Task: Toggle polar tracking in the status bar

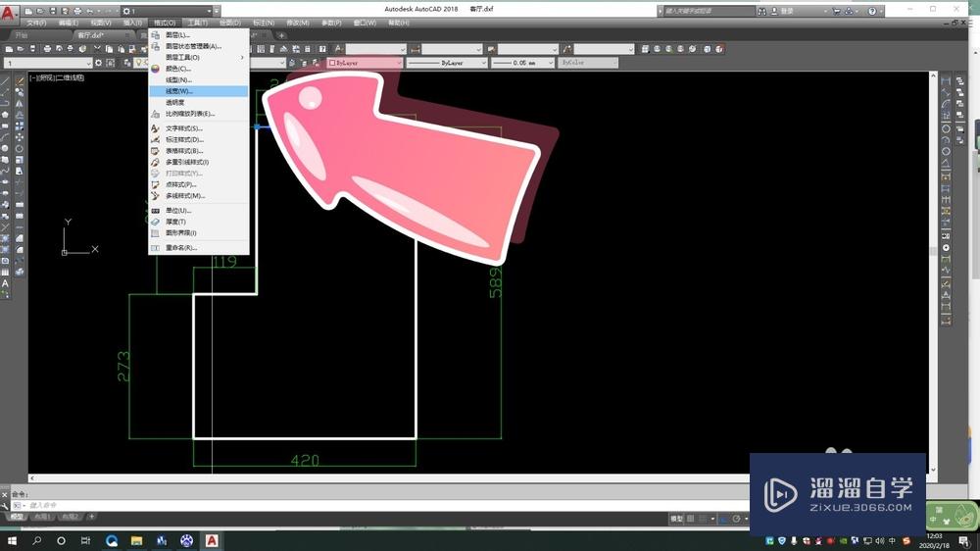Action: pos(736,519)
